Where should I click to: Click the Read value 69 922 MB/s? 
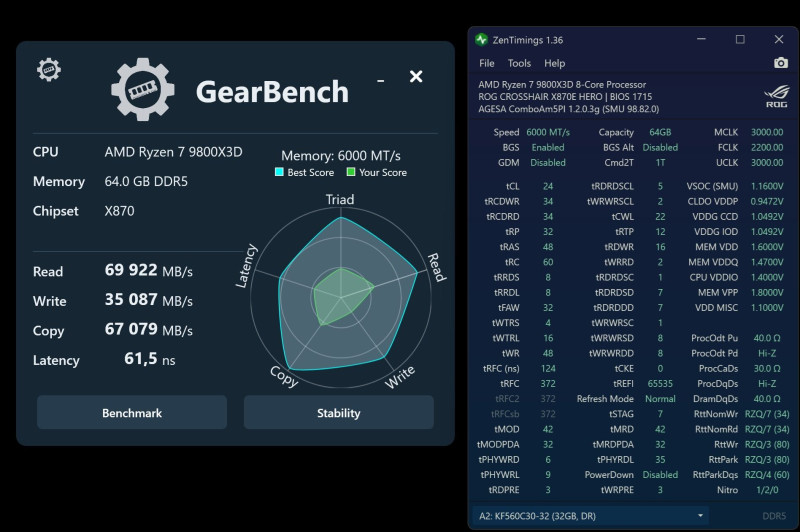click(x=148, y=270)
